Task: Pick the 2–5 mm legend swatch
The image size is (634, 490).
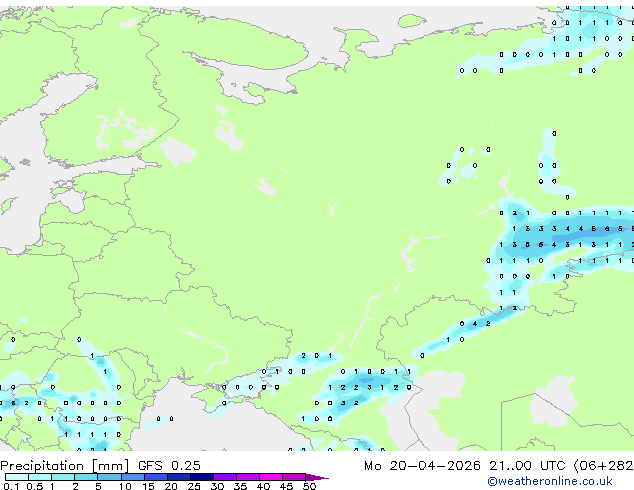Action: pos(86,477)
